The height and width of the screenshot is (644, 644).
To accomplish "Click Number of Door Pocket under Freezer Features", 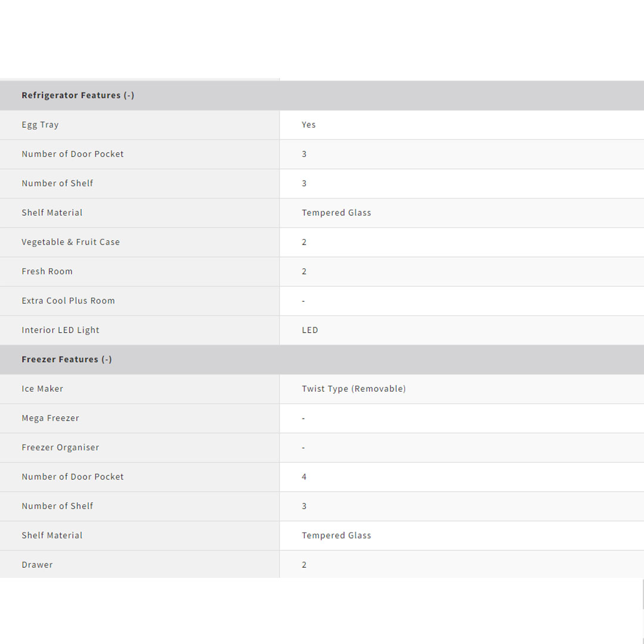I will click(73, 477).
